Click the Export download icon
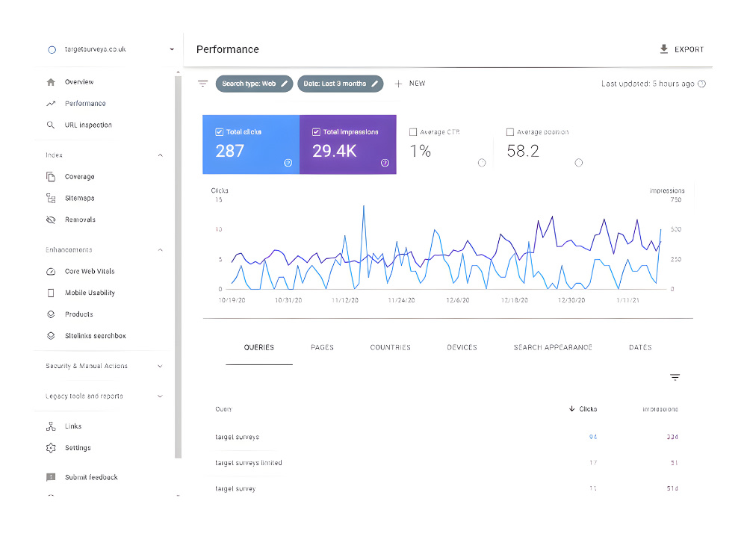747x560 pixels. [663, 49]
